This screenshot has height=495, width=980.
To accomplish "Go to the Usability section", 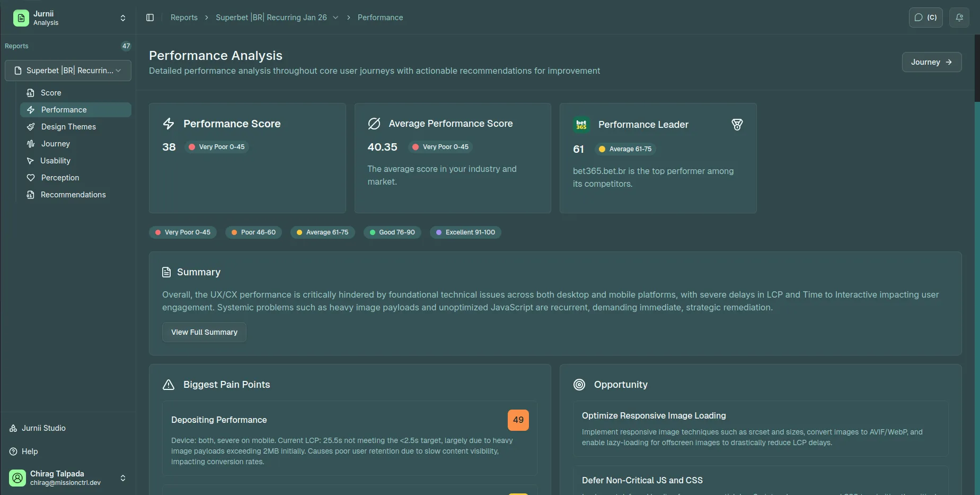I will point(55,161).
